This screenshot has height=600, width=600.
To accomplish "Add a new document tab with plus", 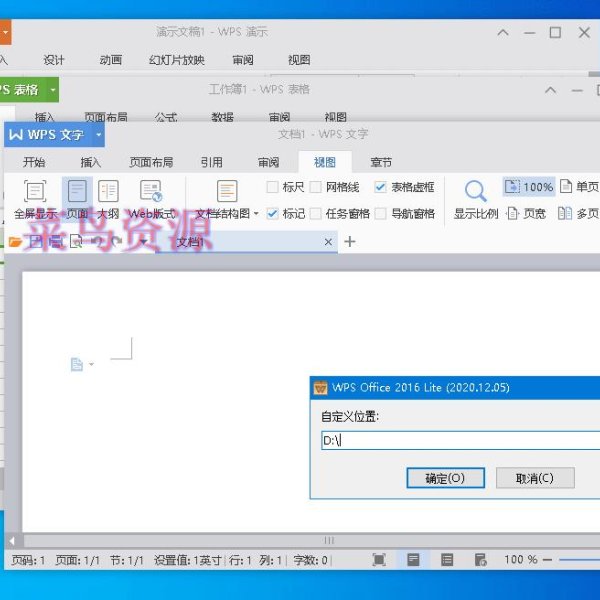I will click(x=350, y=241).
